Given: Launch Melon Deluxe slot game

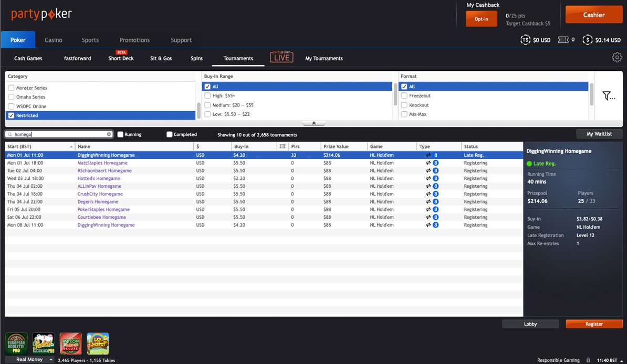Looking at the screenshot, I should pos(71,343).
